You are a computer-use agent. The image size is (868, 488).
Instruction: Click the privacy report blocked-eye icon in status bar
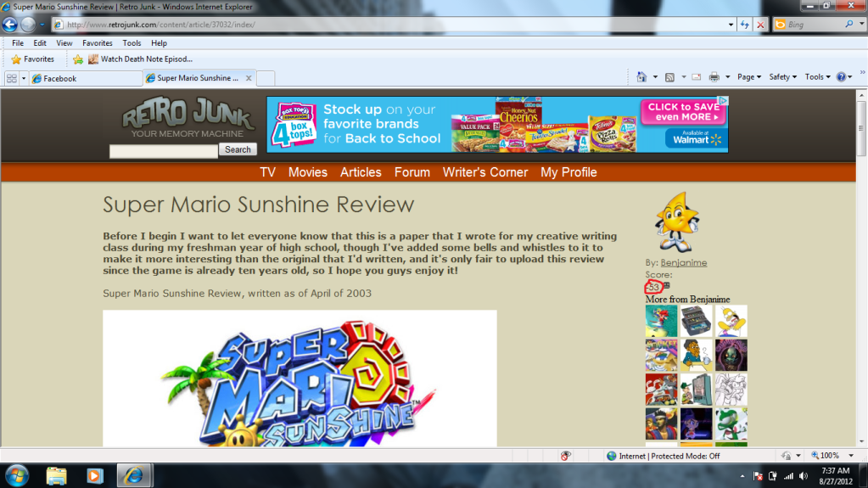565,456
